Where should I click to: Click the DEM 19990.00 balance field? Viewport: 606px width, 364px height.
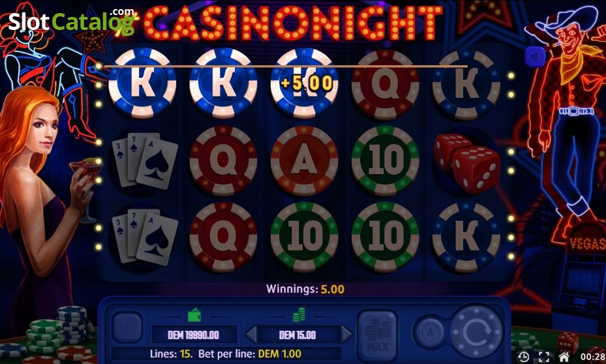tap(194, 335)
